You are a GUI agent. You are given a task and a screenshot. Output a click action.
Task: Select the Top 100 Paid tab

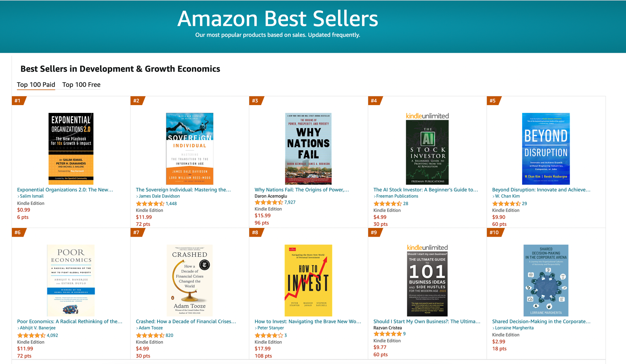(x=36, y=85)
